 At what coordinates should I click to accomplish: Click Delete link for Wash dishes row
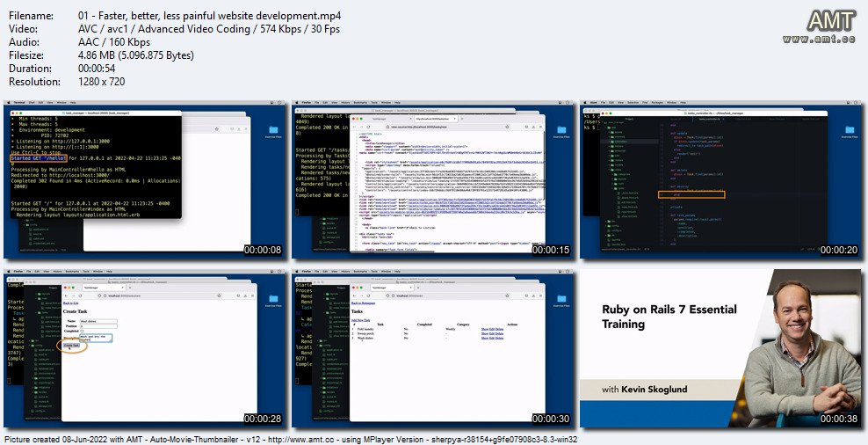pyautogui.click(x=499, y=338)
